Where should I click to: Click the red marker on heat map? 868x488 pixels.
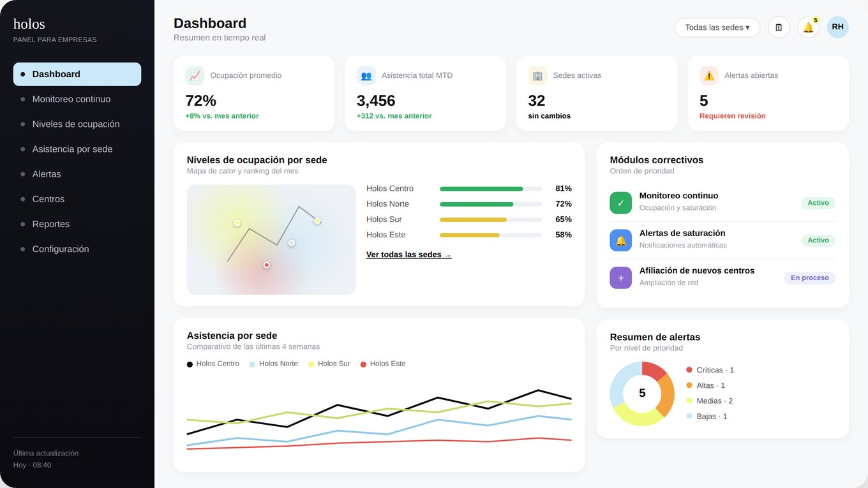pyautogui.click(x=267, y=265)
